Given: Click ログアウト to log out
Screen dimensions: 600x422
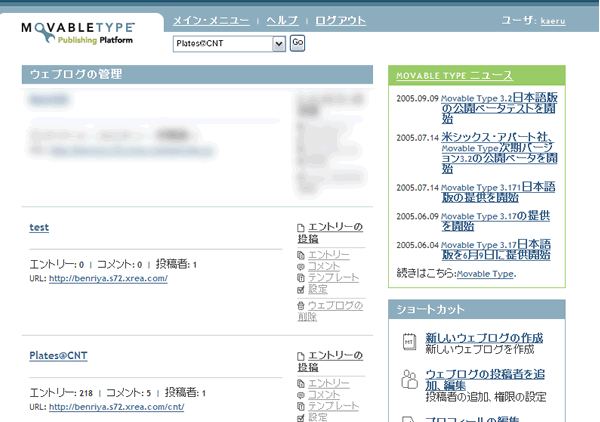Looking at the screenshot, I should [341, 20].
